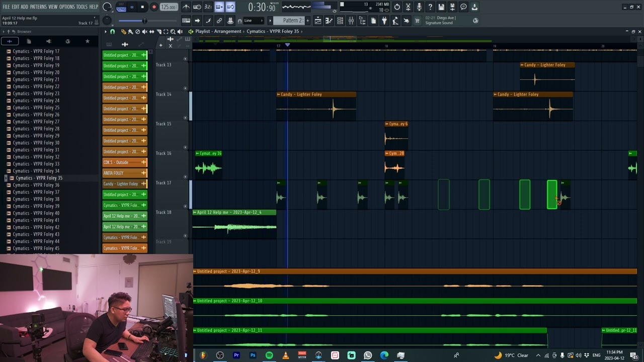Switch browser to plugin database tab
The height and width of the screenshot is (362, 644).
point(48,41)
